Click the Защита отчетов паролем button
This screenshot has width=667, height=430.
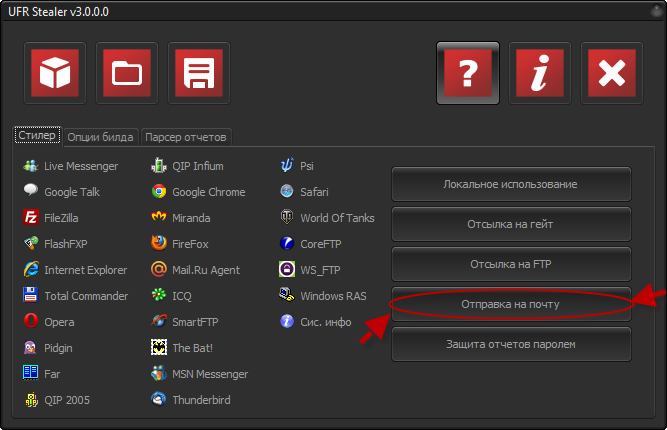[511, 344]
